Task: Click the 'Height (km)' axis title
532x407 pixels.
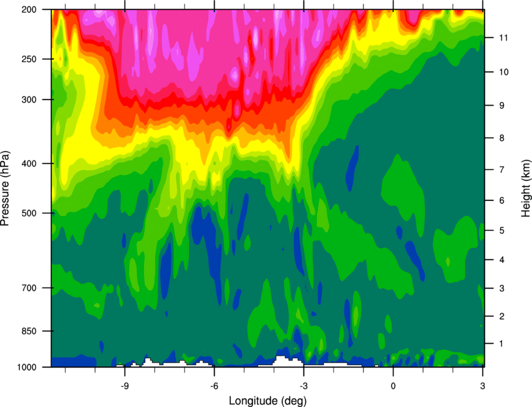Action: pyautogui.click(x=526, y=188)
